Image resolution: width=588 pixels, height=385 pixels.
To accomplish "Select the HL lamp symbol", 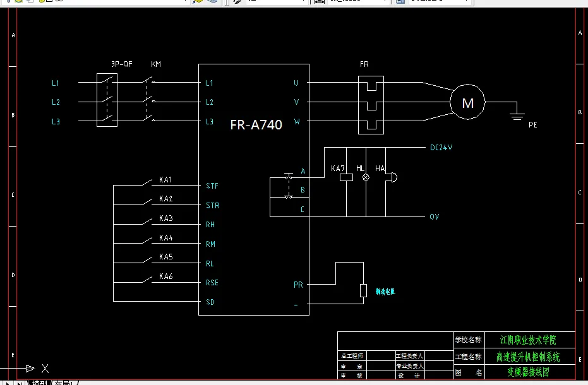I will point(366,178).
